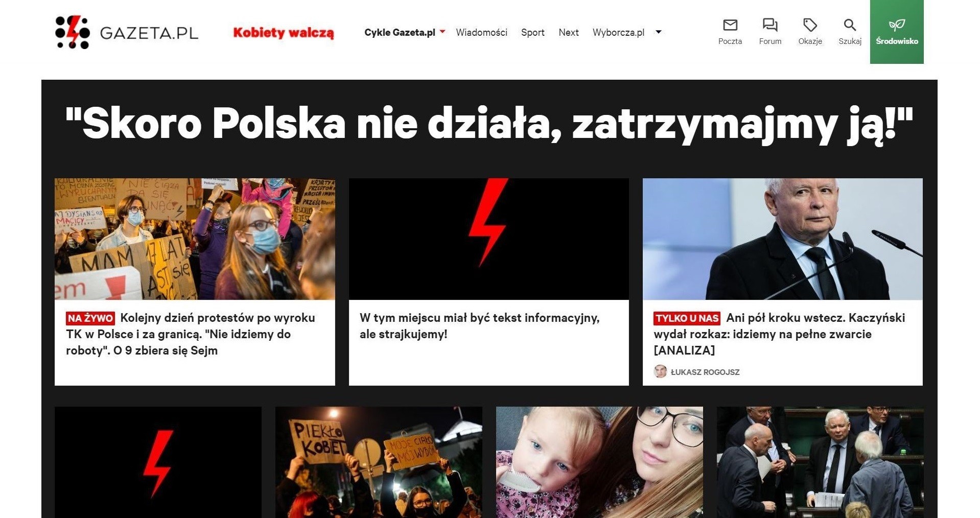980x518 pixels.
Task: Open the green Środowisko leaf button
Action: coord(897,32)
